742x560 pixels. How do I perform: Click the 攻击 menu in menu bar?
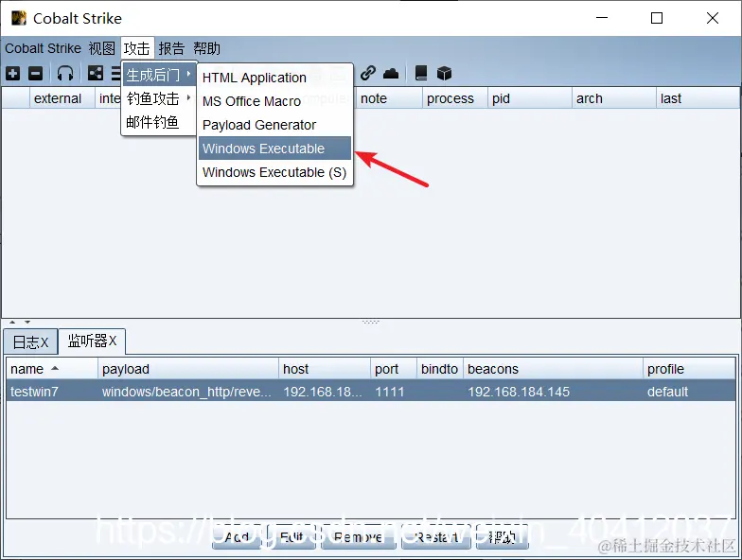coord(136,48)
